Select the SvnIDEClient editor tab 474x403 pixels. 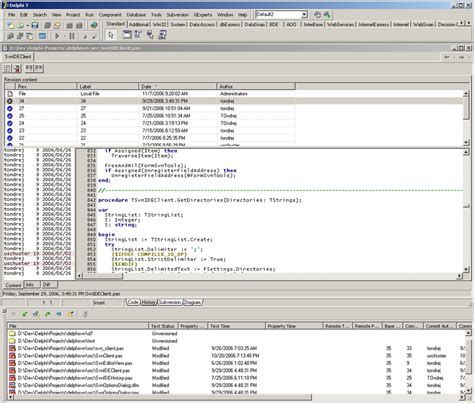coord(18,57)
